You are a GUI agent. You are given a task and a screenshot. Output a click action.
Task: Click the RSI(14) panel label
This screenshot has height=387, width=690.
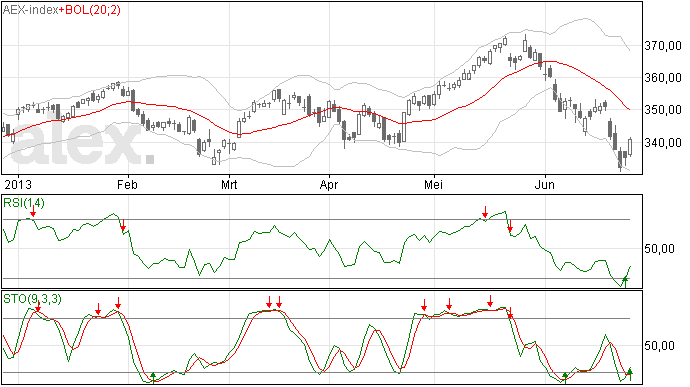[x=24, y=203]
